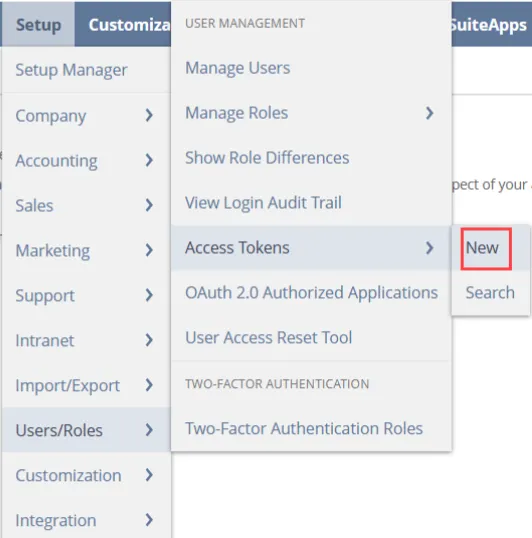The width and height of the screenshot is (532, 538).
Task: Expand the Import/Export chevron arrow
Action: [x=149, y=385]
